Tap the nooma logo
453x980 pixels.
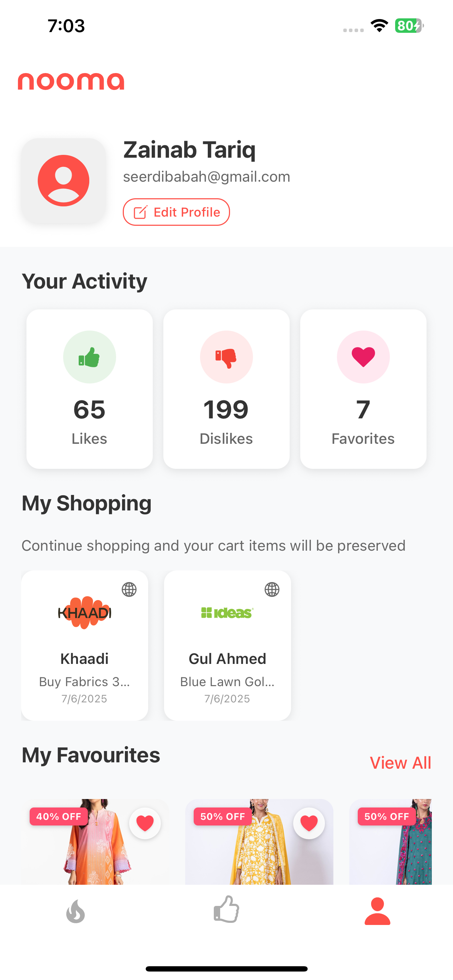71,81
